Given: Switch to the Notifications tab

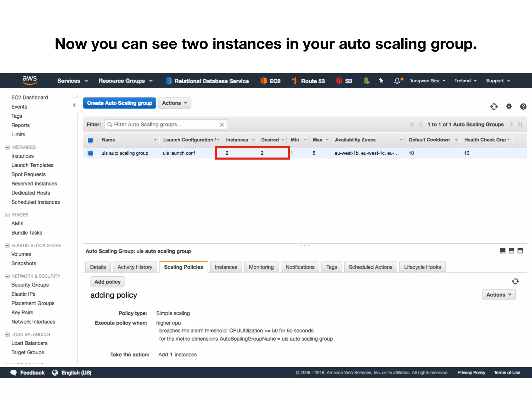Looking at the screenshot, I should [300, 267].
